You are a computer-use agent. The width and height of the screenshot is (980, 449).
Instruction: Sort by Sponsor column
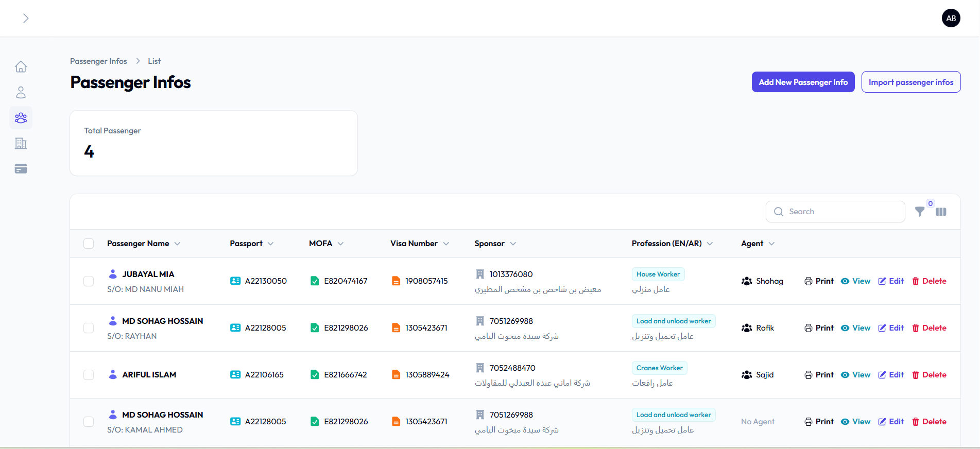(495, 244)
